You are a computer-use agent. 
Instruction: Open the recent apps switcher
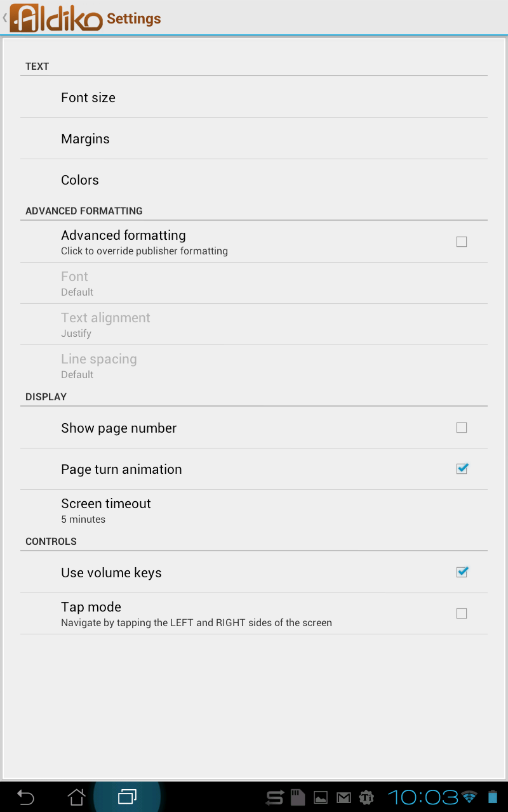tap(128, 797)
